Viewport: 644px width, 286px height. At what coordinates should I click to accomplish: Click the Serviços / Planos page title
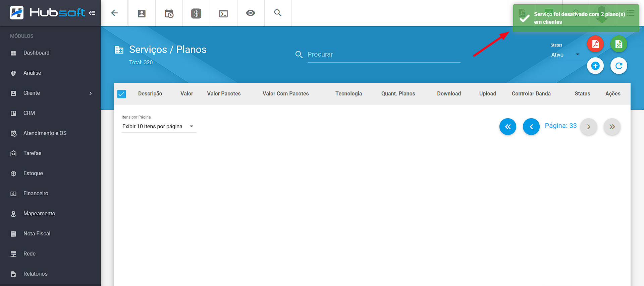[168, 50]
